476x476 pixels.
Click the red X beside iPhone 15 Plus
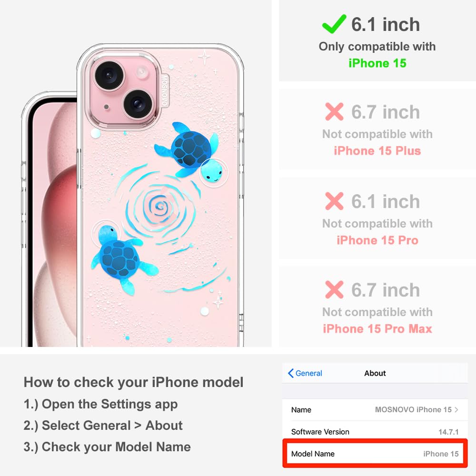334,112
